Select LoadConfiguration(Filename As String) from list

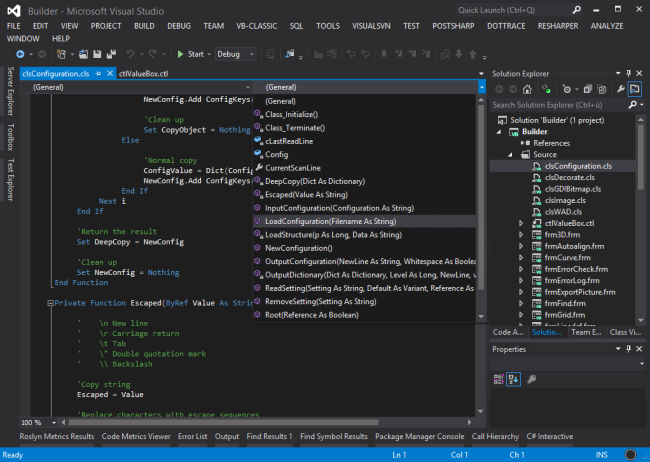pyautogui.click(x=330, y=220)
